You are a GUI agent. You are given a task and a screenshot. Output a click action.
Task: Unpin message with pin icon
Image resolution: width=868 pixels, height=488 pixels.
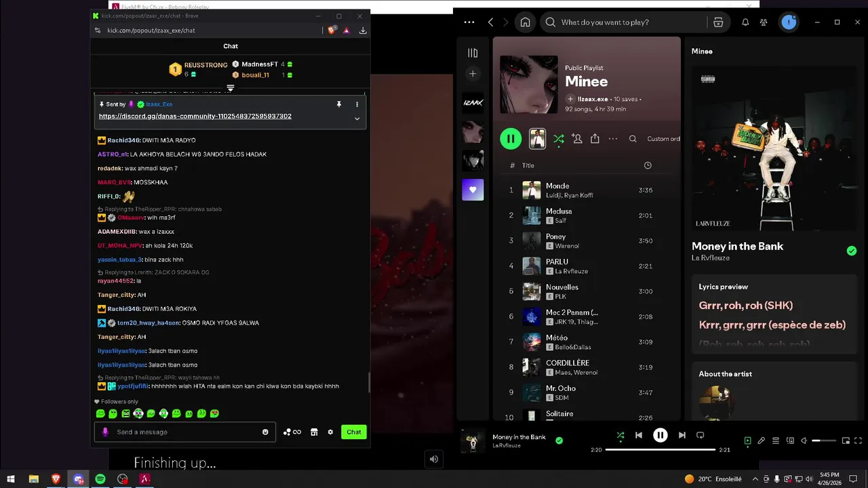point(338,104)
